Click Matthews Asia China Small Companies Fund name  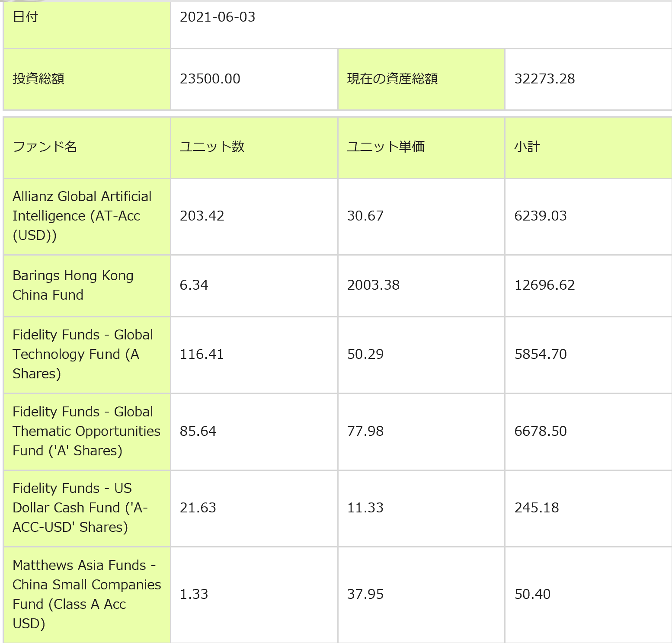pyautogui.click(x=86, y=594)
